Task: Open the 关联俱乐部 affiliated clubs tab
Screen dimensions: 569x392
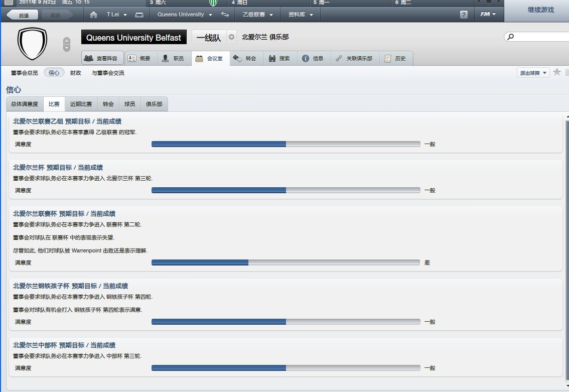Action: click(x=355, y=58)
